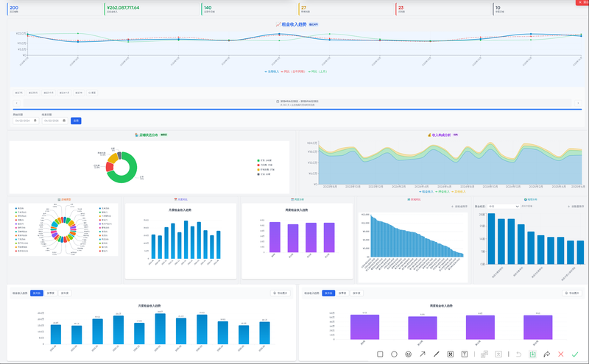
Task: Click the stat card showing 23
Action: 444,9
